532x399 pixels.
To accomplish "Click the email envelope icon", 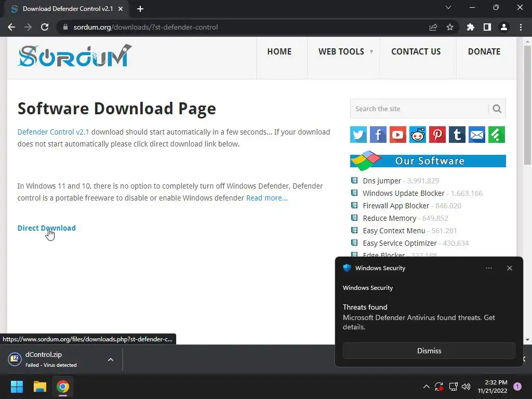I will pyautogui.click(x=477, y=135).
